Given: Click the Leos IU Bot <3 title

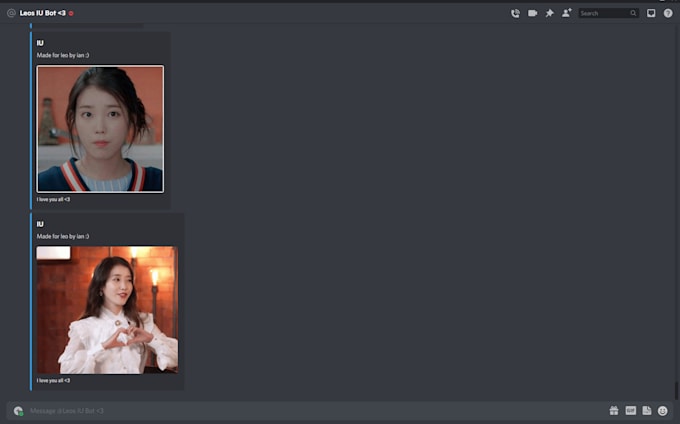Looking at the screenshot, I should pos(42,13).
